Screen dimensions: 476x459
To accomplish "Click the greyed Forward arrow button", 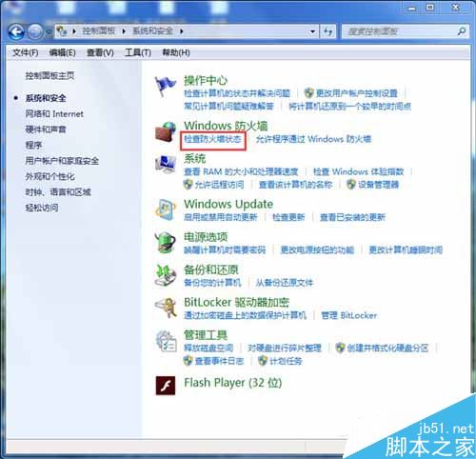I will coord(35,31).
